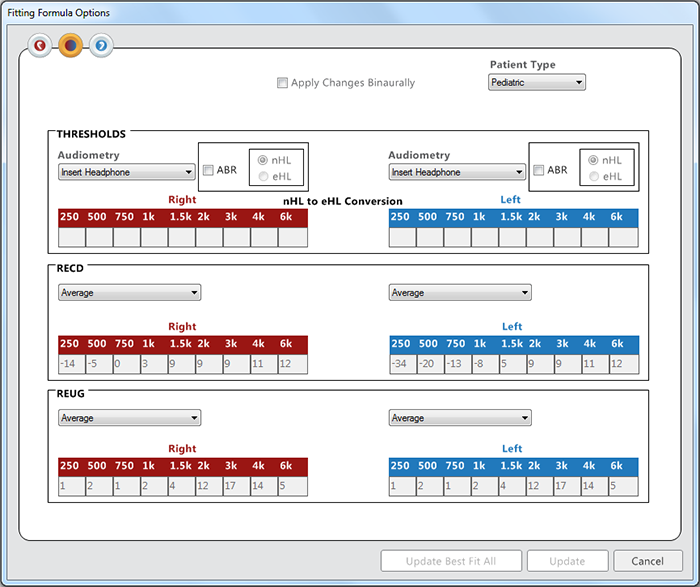Click right RECD 500 Hz field showing -5
The height and width of the screenshot is (587, 700).
pyautogui.click(x=99, y=364)
